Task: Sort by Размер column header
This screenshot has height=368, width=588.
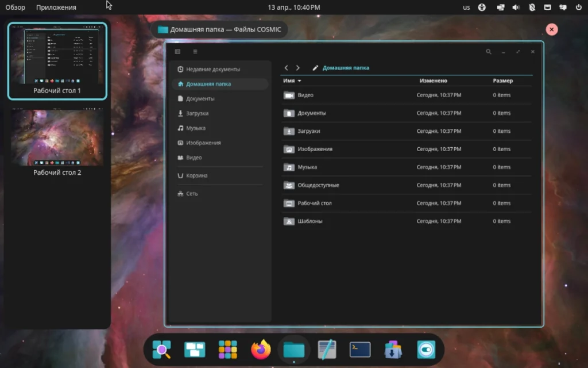Action: 502,80
